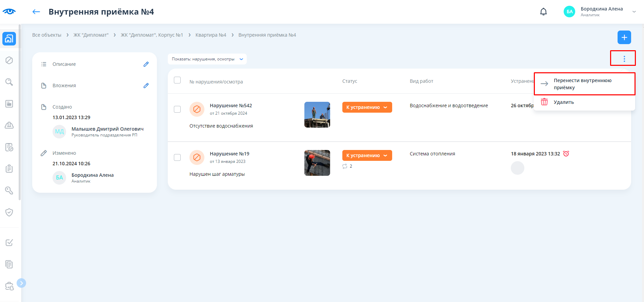
Task: Open the shield checkmark sidebar icon
Action: (9, 212)
